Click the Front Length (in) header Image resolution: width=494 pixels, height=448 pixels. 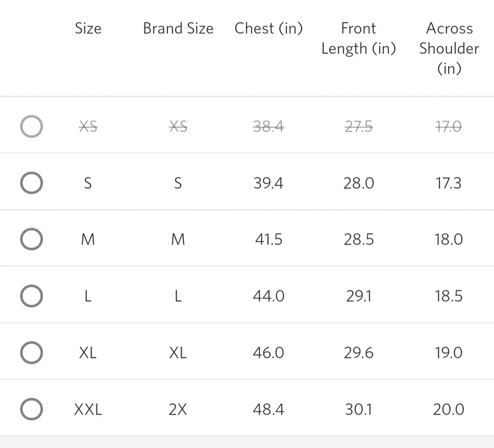pyautogui.click(x=358, y=39)
